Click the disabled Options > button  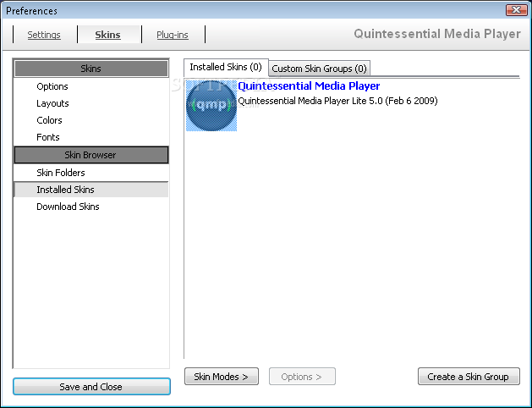pyautogui.click(x=302, y=377)
